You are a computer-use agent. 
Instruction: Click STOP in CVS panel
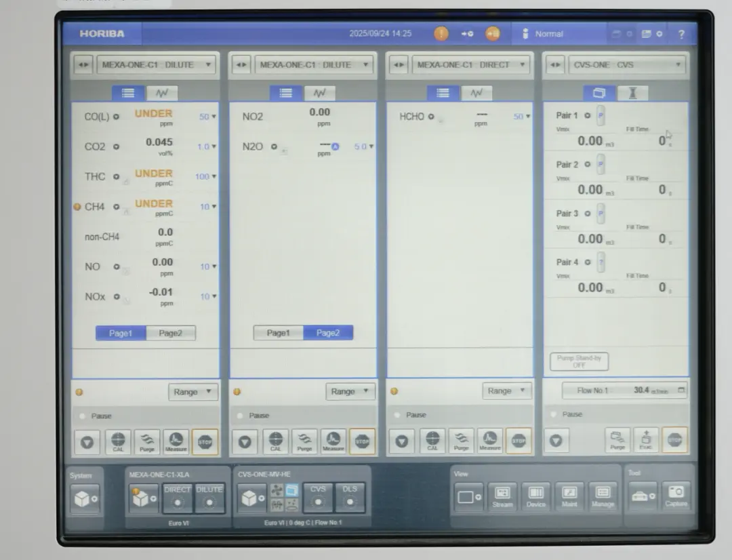(x=674, y=440)
